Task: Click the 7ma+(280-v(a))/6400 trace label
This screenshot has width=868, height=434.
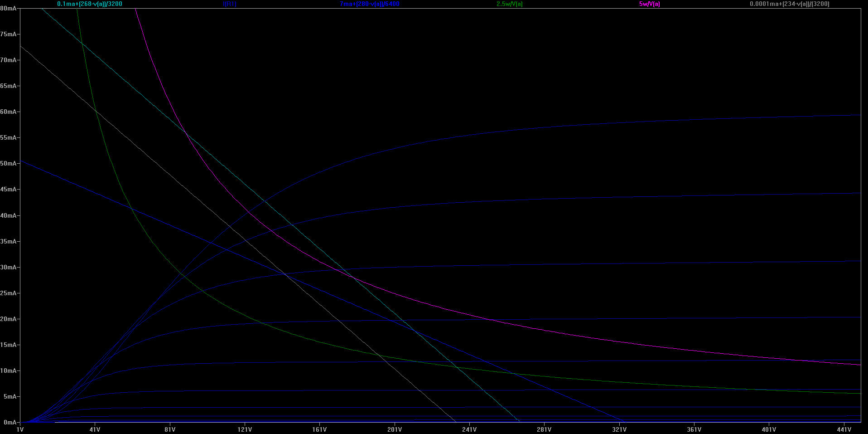Action: (x=370, y=4)
